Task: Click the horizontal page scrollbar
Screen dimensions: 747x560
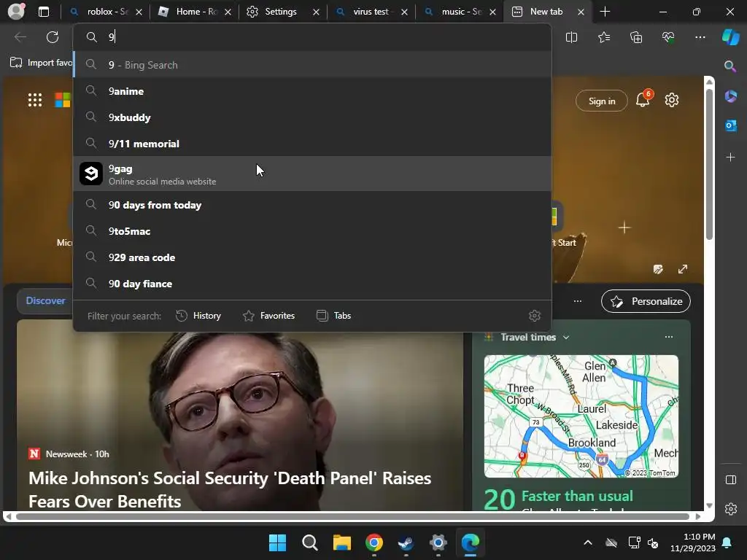Action: [352, 517]
